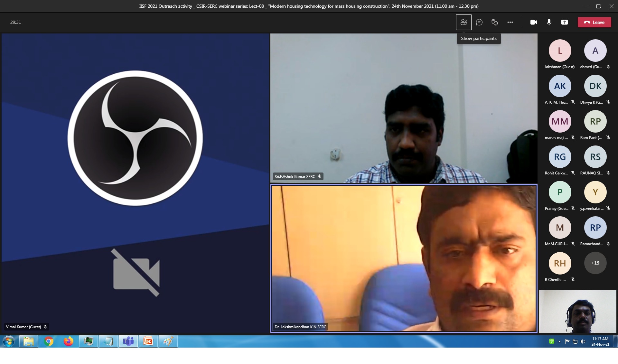This screenshot has width=618, height=364.
Task: Select Vimal Kumar (Guest) video tile
Action: (x=135, y=183)
